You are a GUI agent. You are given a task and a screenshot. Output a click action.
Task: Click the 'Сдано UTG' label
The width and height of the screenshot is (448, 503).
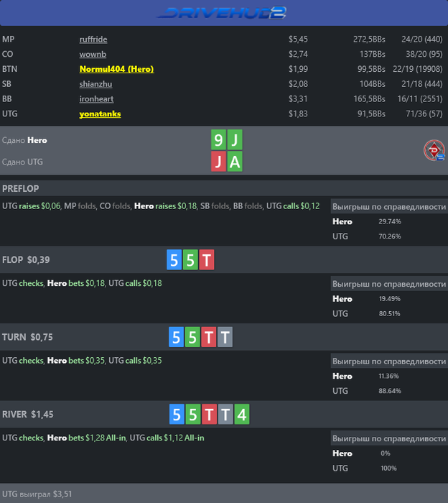tap(22, 162)
